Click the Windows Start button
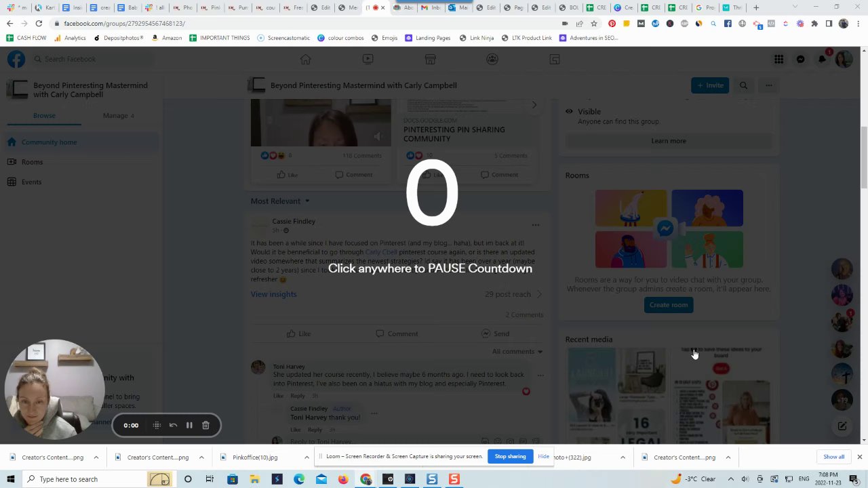This screenshot has width=868, height=488. click(10, 479)
